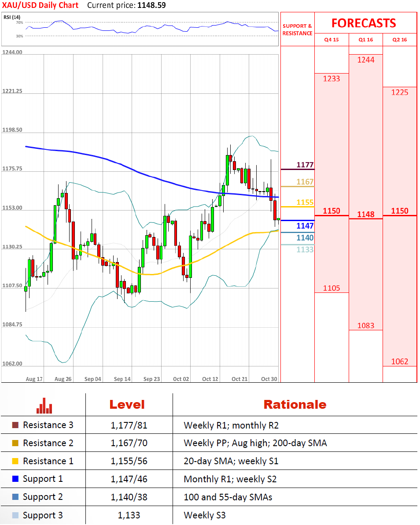Click the 1221.25 price axis label
The width and height of the screenshot is (420, 525).
tap(12, 91)
